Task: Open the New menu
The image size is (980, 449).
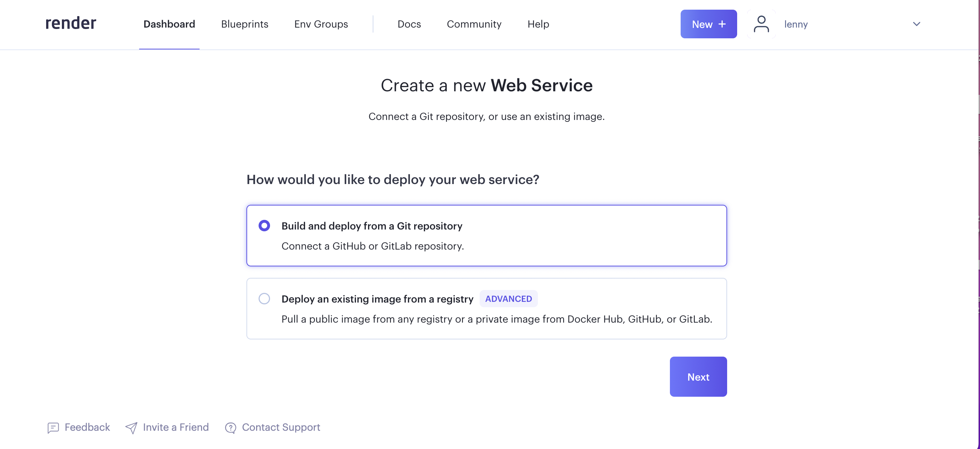Action: click(709, 24)
